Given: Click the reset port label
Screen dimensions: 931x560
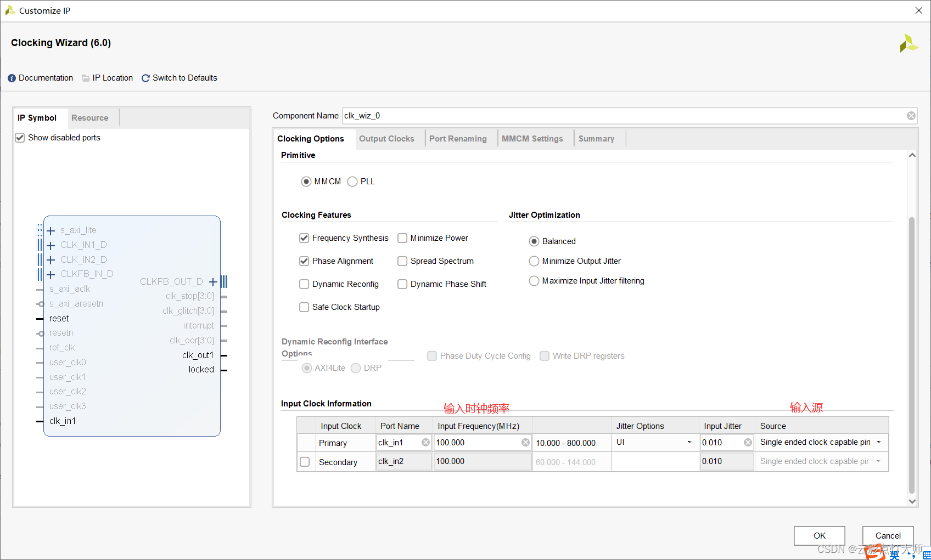Looking at the screenshot, I should (59, 319).
